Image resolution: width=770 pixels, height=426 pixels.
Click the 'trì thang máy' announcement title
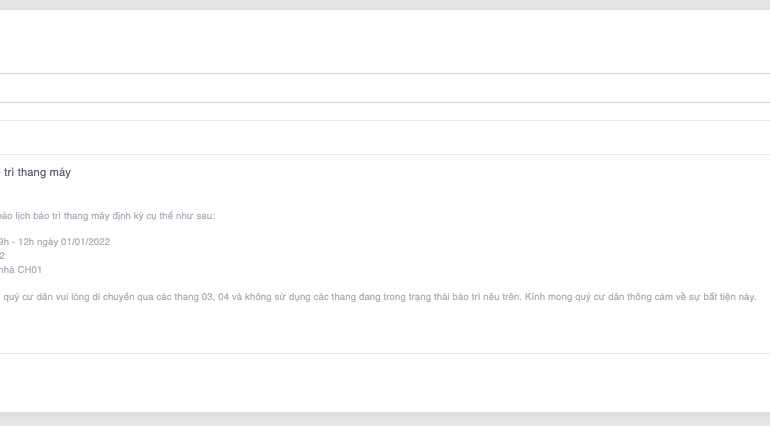37,173
